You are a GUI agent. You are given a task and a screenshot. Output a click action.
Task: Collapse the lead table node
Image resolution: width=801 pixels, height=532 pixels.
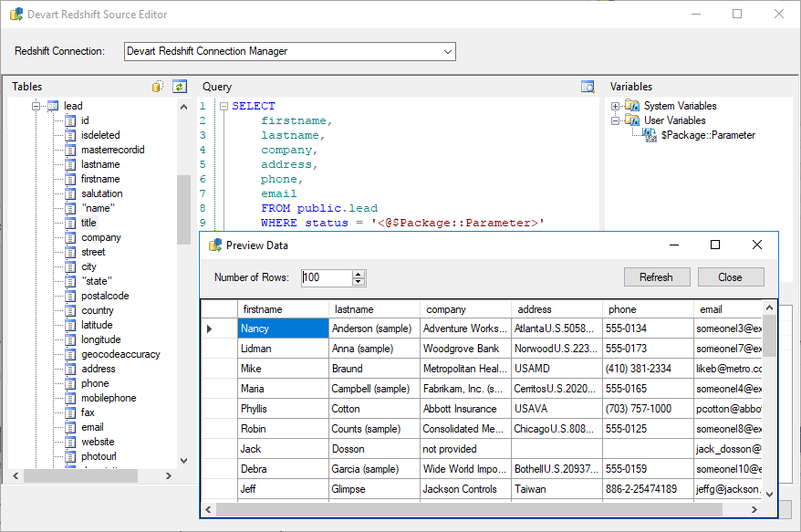pos(34,105)
